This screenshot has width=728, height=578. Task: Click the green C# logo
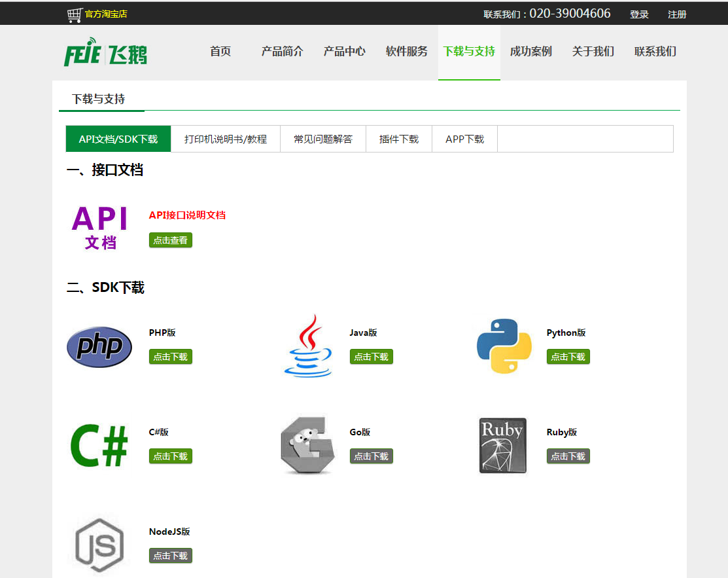pyautogui.click(x=99, y=445)
